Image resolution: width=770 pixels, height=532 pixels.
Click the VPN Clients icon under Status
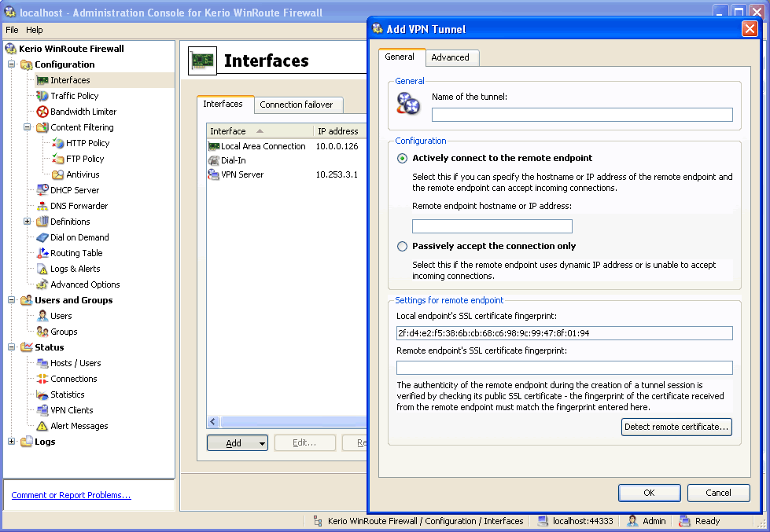[x=42, y=410]
